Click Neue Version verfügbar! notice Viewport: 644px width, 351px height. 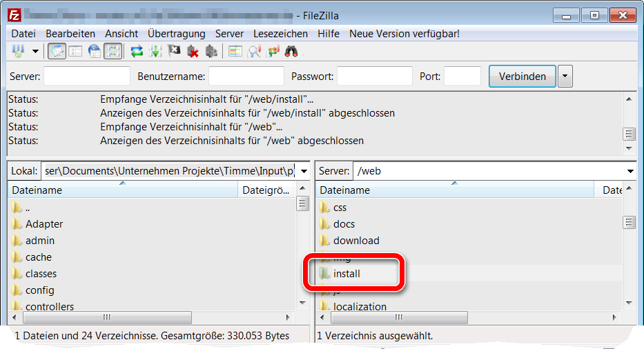pyautogui.click(x=404, y=33)
